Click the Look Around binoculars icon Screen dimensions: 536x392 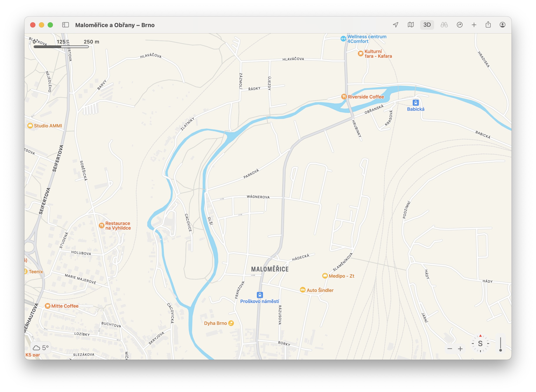(444, 25)
